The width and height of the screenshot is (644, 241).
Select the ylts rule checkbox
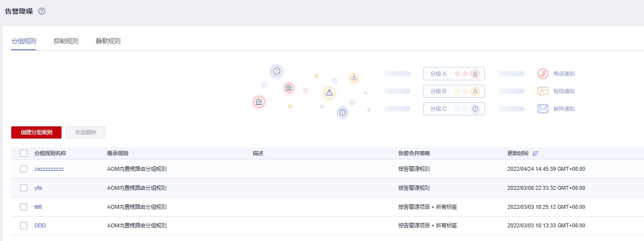[x=23, y=188]
